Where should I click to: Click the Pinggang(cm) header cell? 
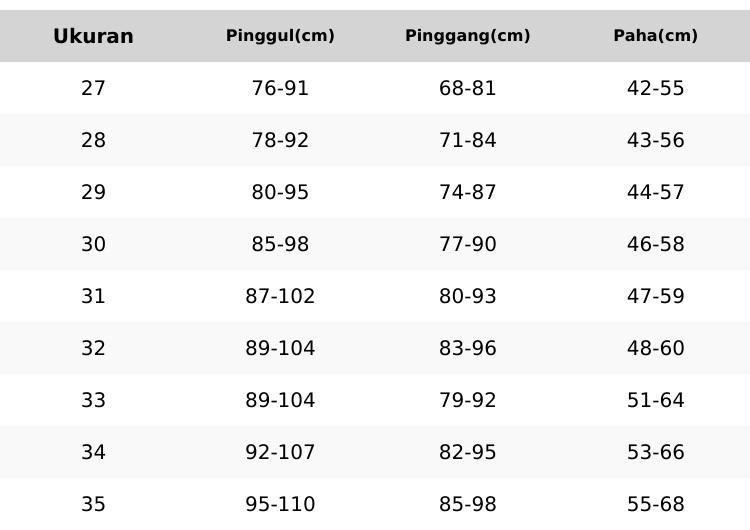pyautogui.click(x=467, y=36)
